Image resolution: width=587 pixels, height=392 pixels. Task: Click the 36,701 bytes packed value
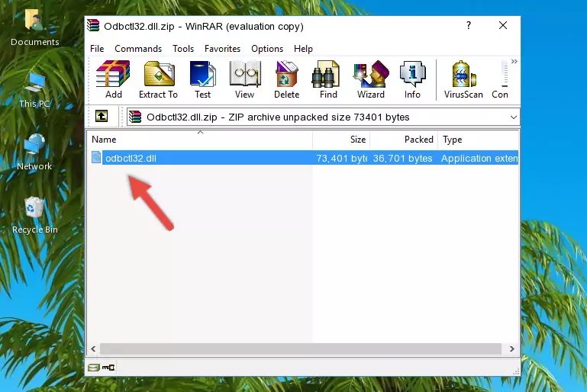[402, 158]
